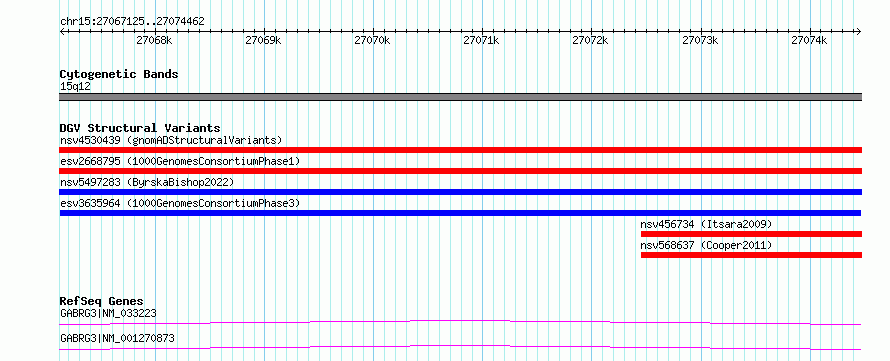890x361 pixels.
Task: Open GABRG3|NM_033223 gene label
Action: [x=108, y=313]
